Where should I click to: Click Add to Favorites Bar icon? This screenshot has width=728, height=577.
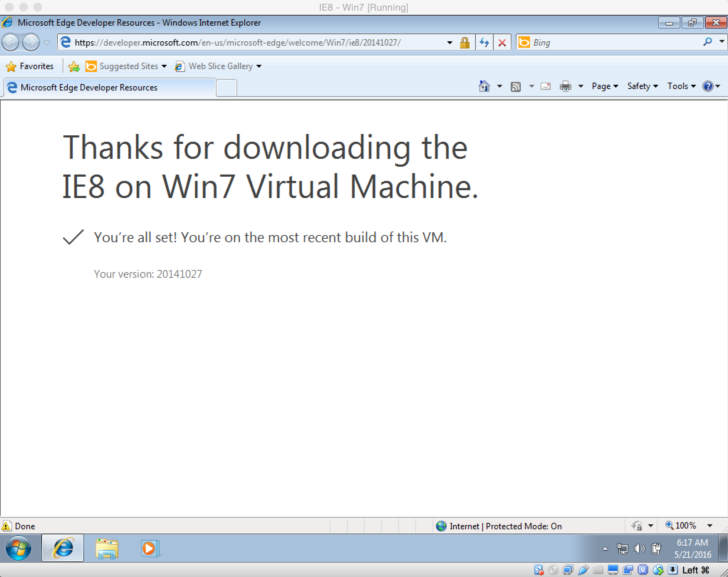[x=74, y=67]
